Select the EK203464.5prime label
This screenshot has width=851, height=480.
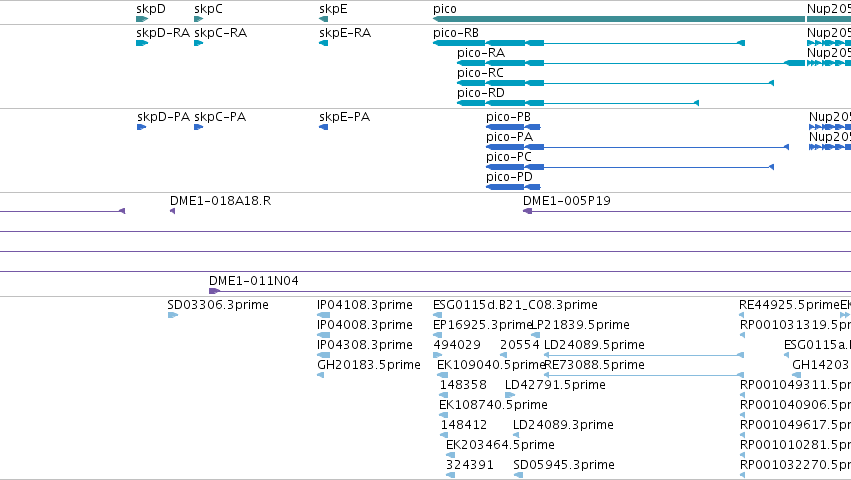(500, 445)
